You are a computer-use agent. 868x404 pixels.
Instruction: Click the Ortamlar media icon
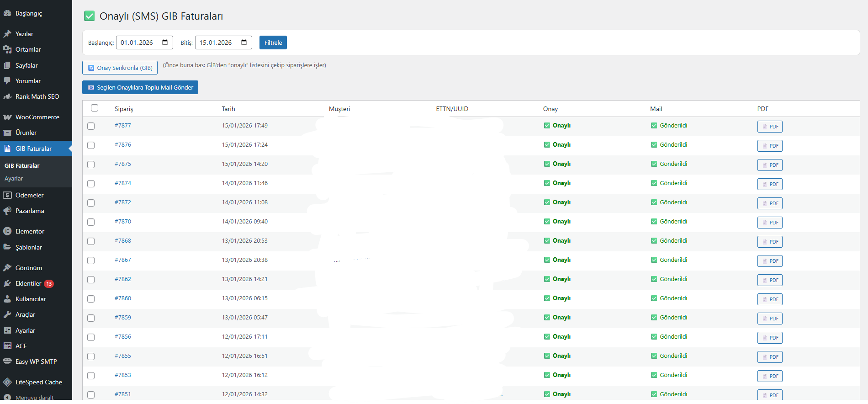coord(7,49)
